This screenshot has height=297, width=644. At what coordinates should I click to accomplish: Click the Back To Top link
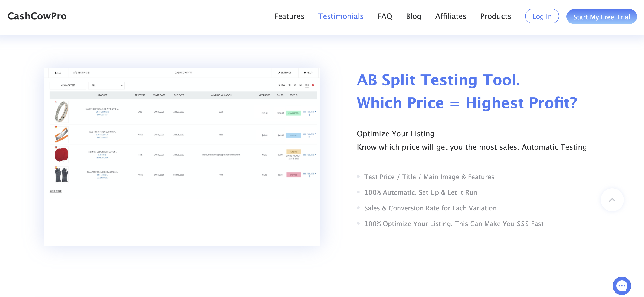click(x=55, y=191)
